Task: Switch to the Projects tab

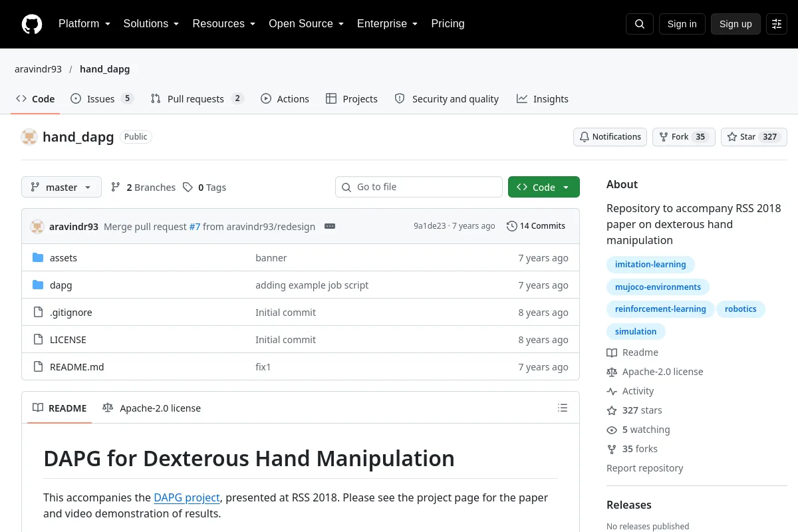Action: coord(352,99)
